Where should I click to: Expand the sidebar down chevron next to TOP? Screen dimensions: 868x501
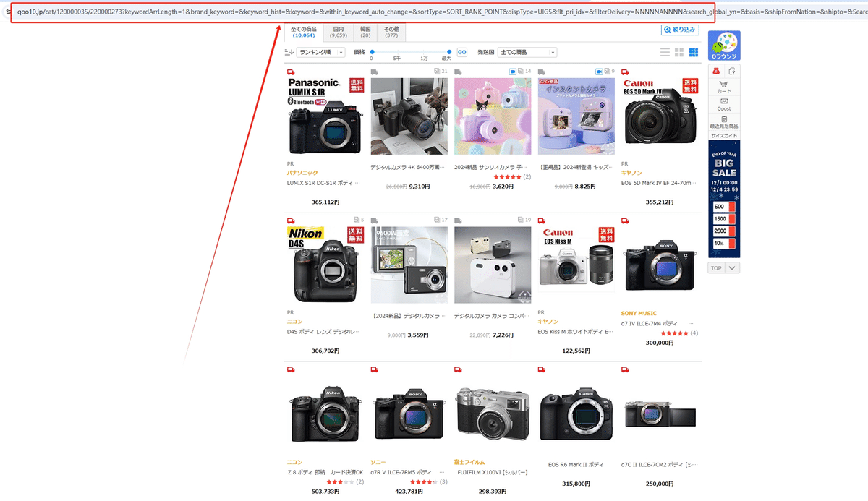tap(733, 268)
